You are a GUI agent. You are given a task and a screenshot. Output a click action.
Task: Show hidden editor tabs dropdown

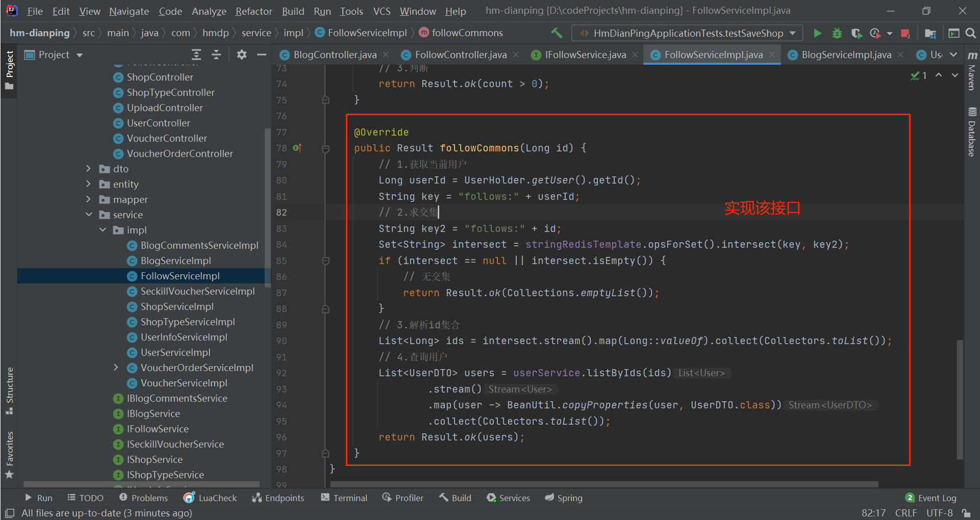[x=954, y=55]
